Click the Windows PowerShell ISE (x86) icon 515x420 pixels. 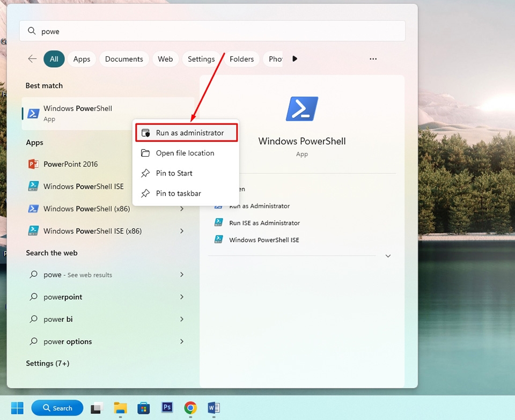[33, 231]
